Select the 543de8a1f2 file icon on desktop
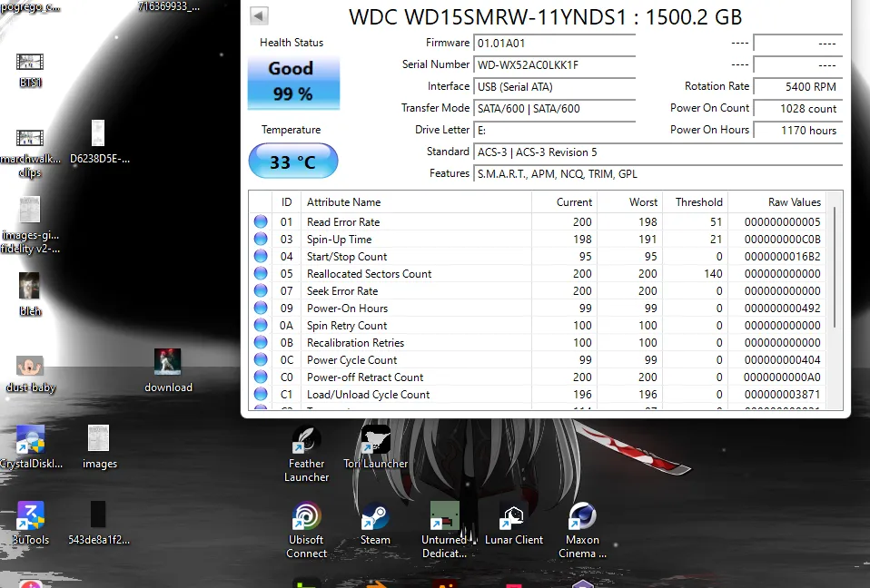 click(99, 524)
